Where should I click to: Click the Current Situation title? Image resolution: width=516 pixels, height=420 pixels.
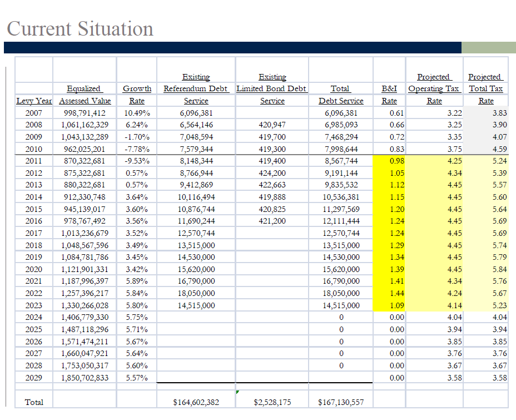pos(80,28)
